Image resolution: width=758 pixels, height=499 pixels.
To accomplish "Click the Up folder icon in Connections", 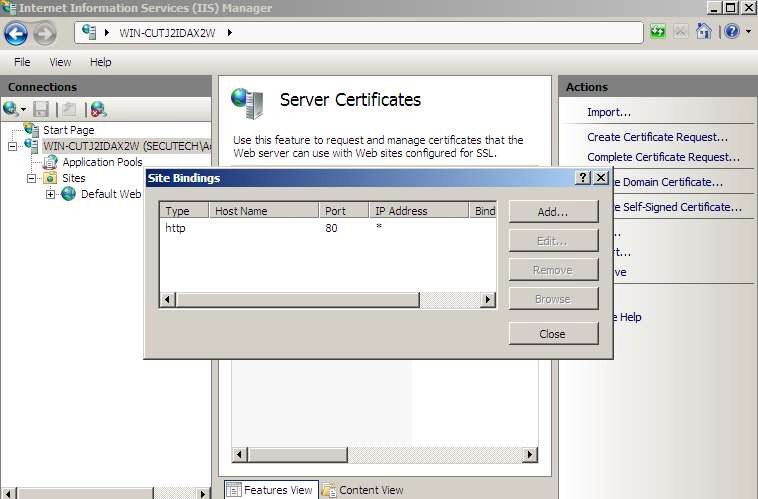I will 69,109.
